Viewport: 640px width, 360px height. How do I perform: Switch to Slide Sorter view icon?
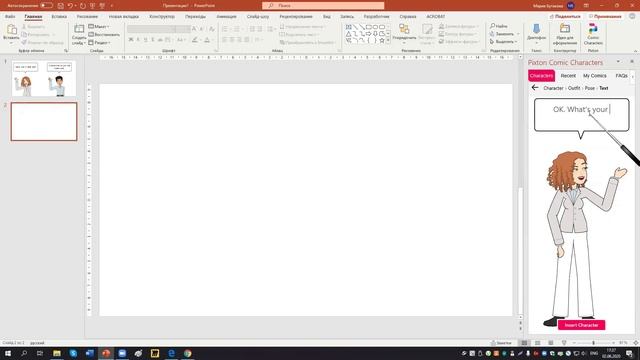point(538,343)
